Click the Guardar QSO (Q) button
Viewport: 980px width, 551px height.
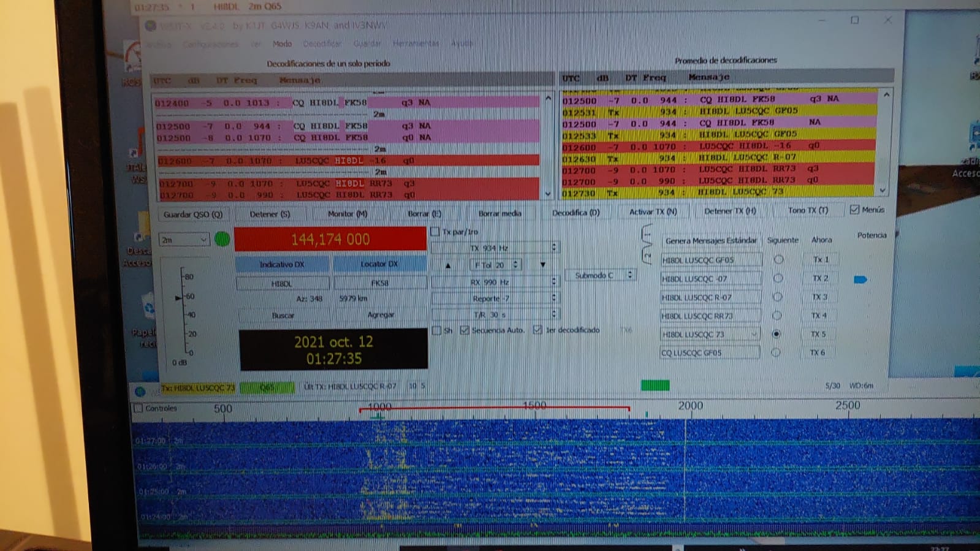pyautogui.click(x=192, y=215)
